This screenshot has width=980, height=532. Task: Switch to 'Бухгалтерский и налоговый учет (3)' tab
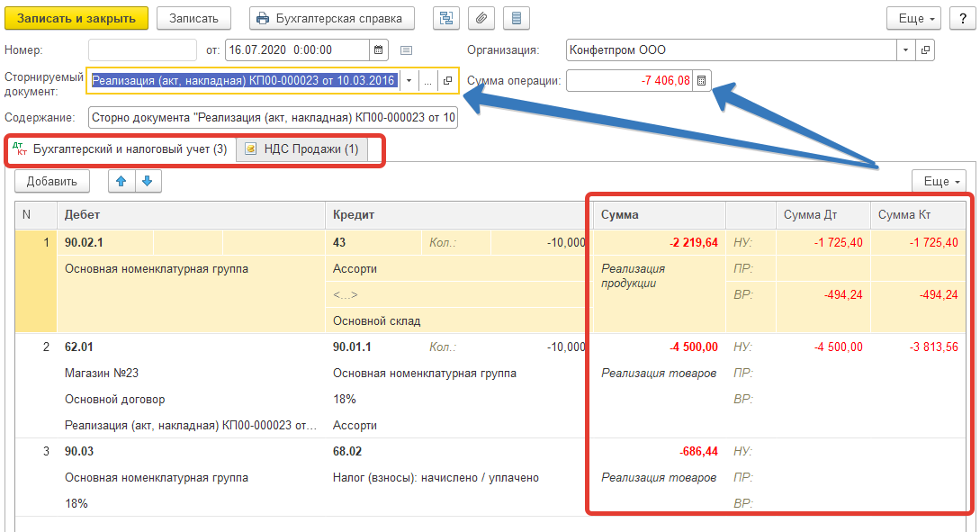(x=121, y=149)
